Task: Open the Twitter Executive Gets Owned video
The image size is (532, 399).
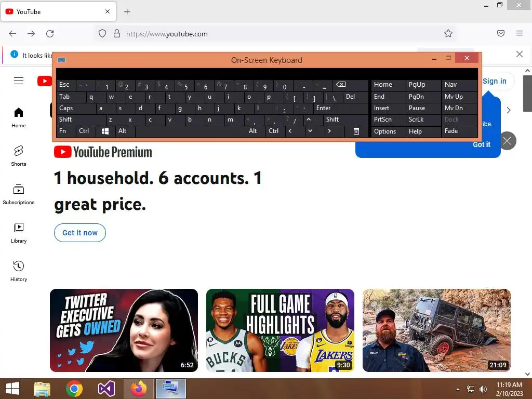Action: (x=124, y=330)
